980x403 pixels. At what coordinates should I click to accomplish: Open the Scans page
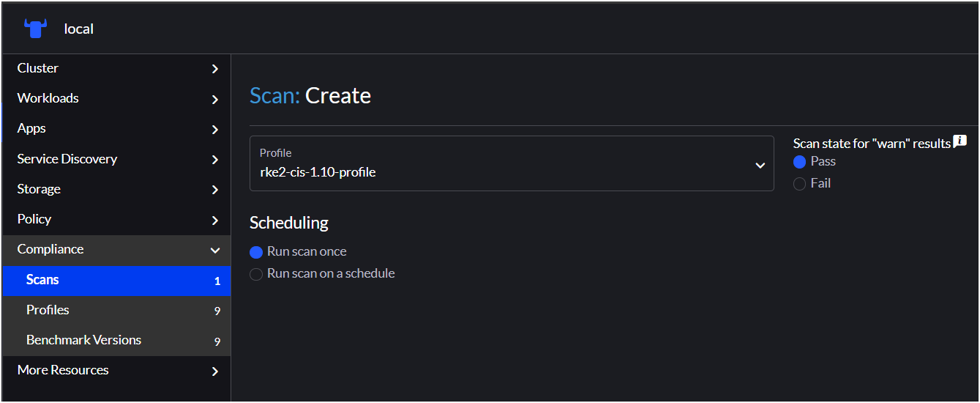coord(42,280)
